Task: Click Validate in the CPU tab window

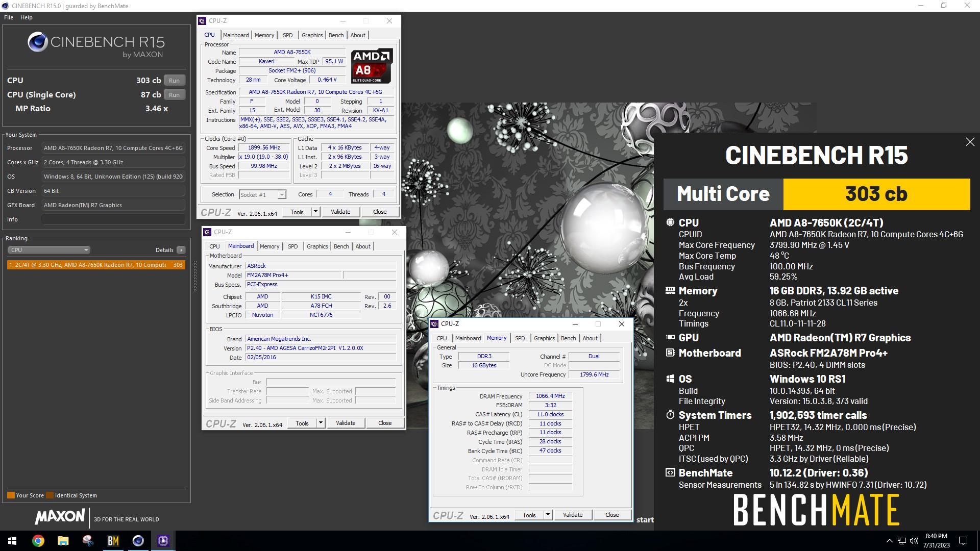Action: coord(340,212)
